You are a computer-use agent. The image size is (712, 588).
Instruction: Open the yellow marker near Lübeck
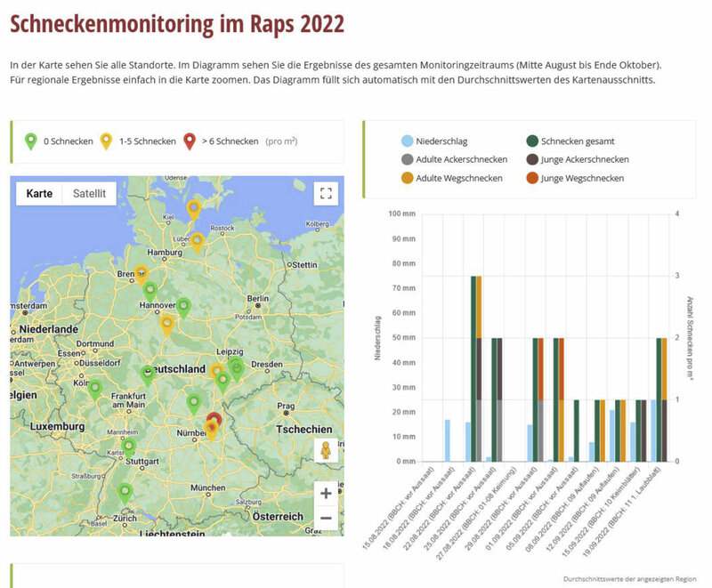(197, 242)
